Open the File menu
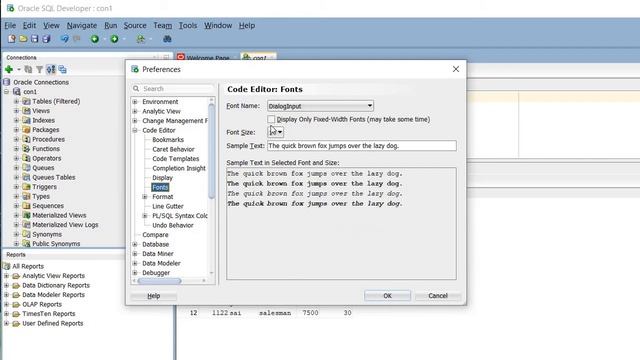640x360 pixels. pyautogui.click(x=10, y=25)
